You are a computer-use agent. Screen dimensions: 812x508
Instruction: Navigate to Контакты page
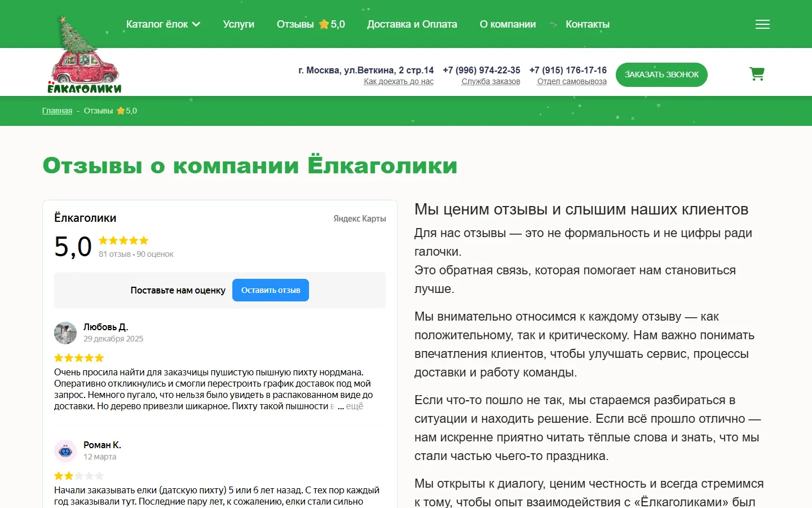click(x=588, y=24)
